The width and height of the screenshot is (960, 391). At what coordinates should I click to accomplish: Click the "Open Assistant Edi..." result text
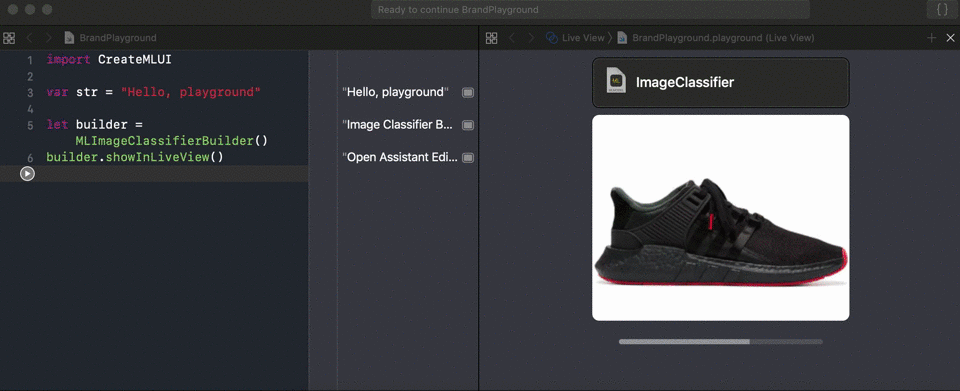point(400,157)
